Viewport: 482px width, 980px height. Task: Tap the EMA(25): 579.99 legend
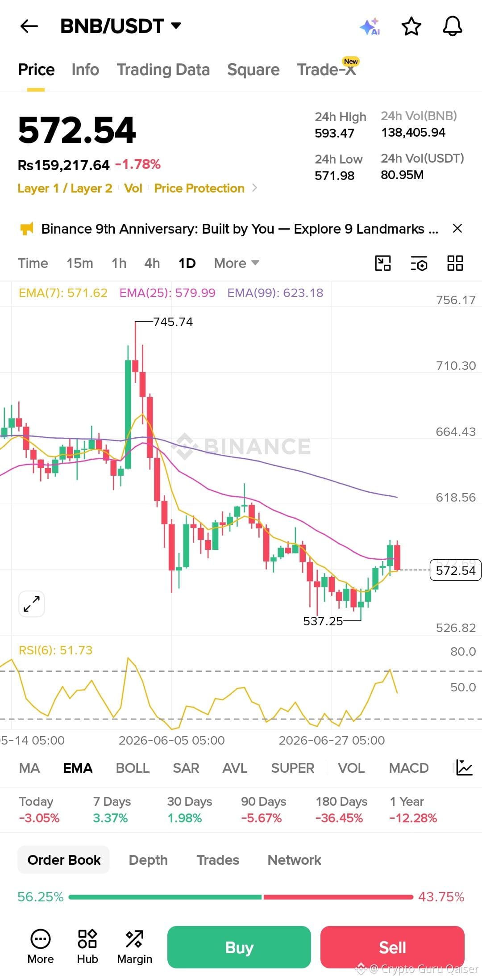(167, 293)
